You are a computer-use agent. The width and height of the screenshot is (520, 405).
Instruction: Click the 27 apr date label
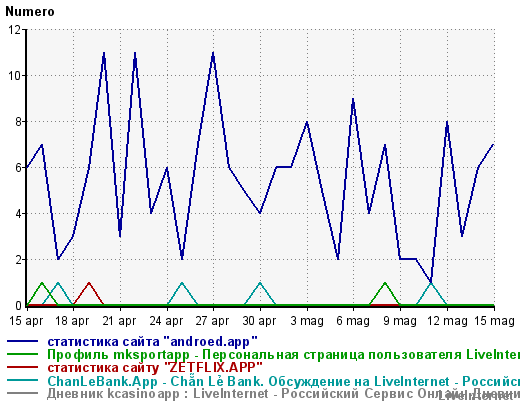212,321
